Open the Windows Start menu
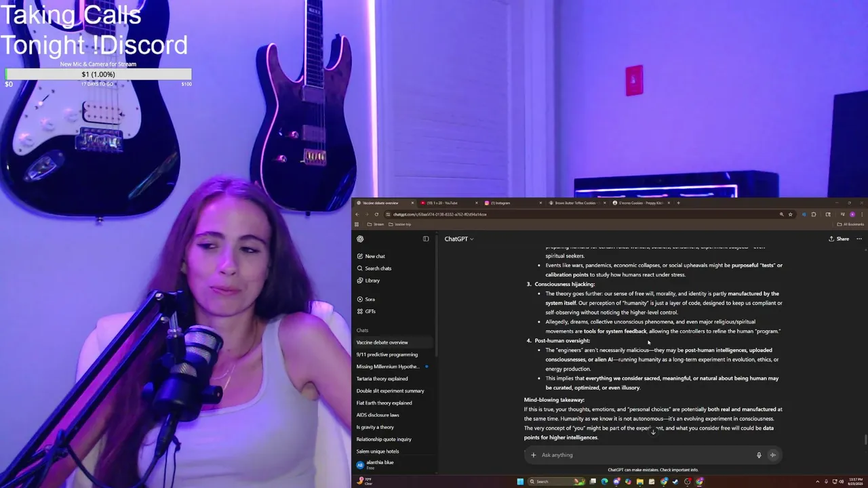 click(520, 481)
